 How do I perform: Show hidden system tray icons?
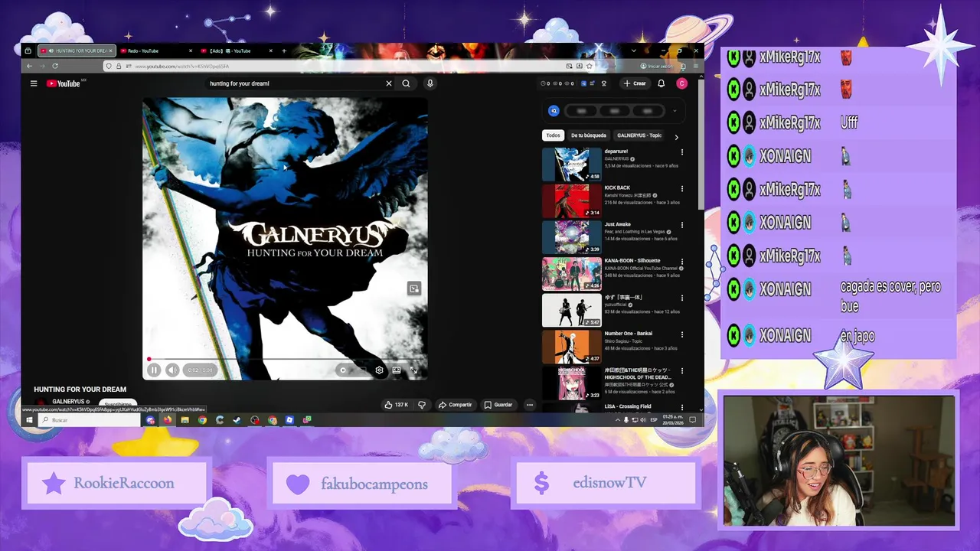point(618,420)
